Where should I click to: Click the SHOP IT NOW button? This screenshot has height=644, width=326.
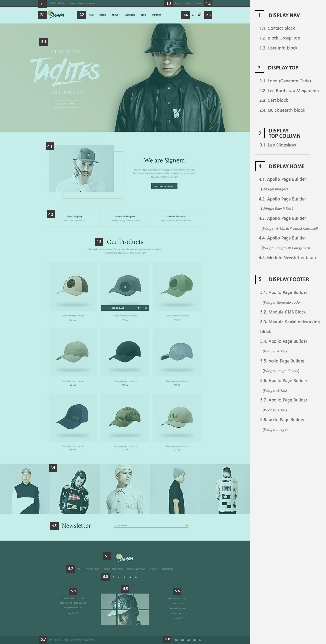pyautogui.click(x=66, y=104)
